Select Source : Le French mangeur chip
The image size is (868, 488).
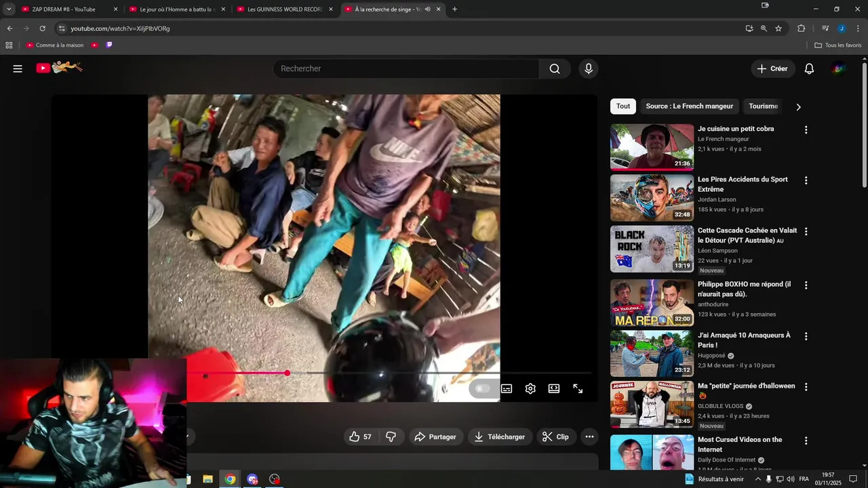click(x=689, y=106)
